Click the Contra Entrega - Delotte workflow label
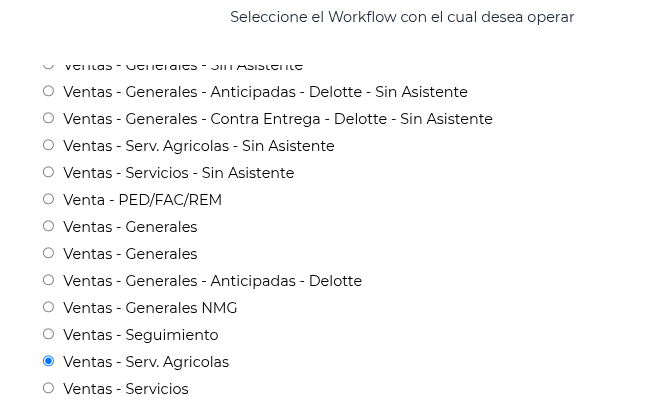Screen dimensions: 660x414 coord(277,119)
